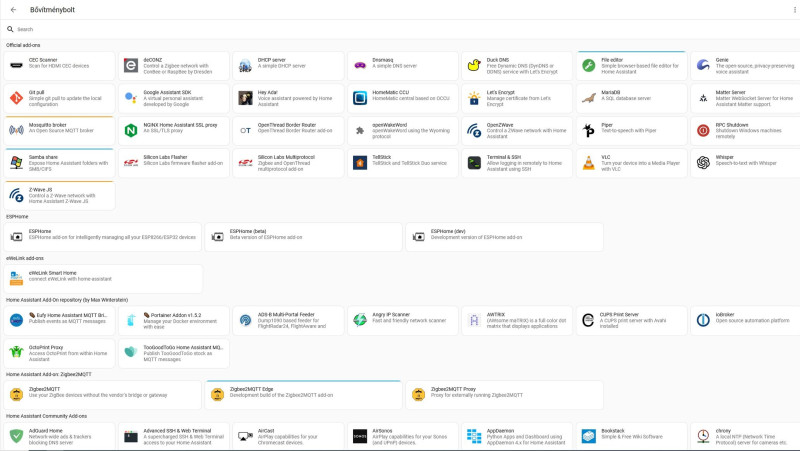Open the ioBroker add-on icon
Screen dimensions: 800x451
(703, 320)
